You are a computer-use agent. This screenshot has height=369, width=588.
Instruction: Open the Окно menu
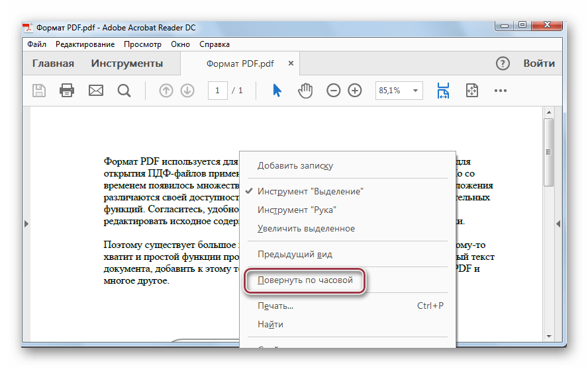point(180,44)
